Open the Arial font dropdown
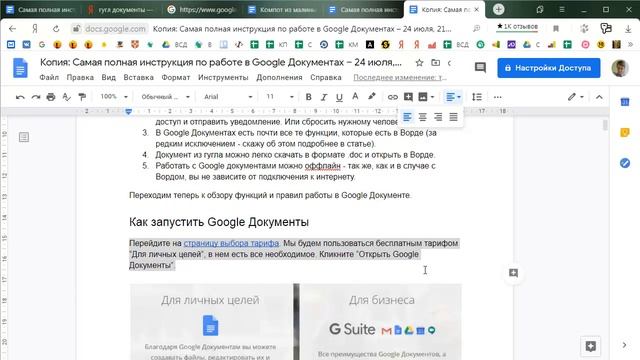640x360 pixels. pyautogui.click(x=228, y=97)
